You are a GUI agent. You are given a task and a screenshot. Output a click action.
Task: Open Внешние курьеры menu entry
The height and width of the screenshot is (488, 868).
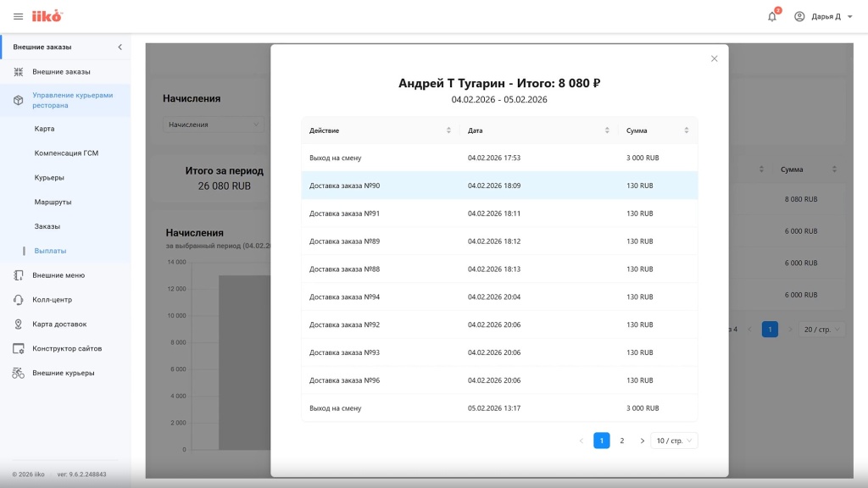(x=63, y=373)
